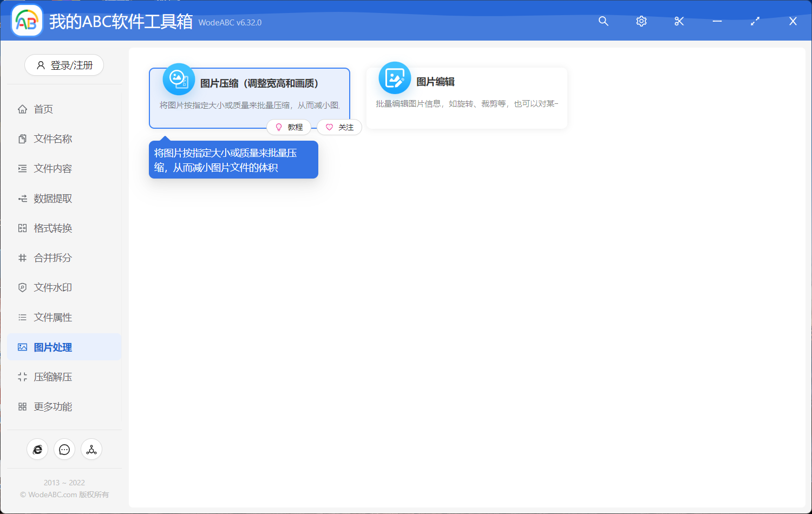Open the settings gear icon
Viewport: 812px width, 514px height.
[x=641, y=21]
